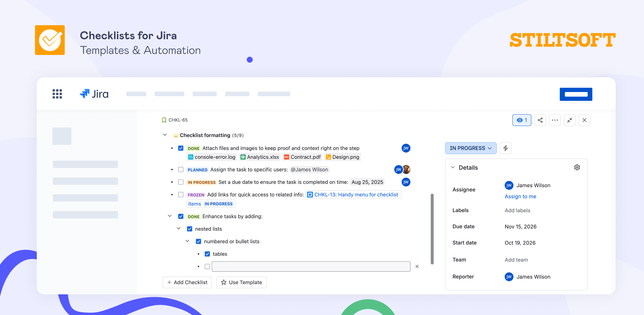Open the Analytics.xlsx attachment
The image size is (644, 315).
tap(260, 157)
